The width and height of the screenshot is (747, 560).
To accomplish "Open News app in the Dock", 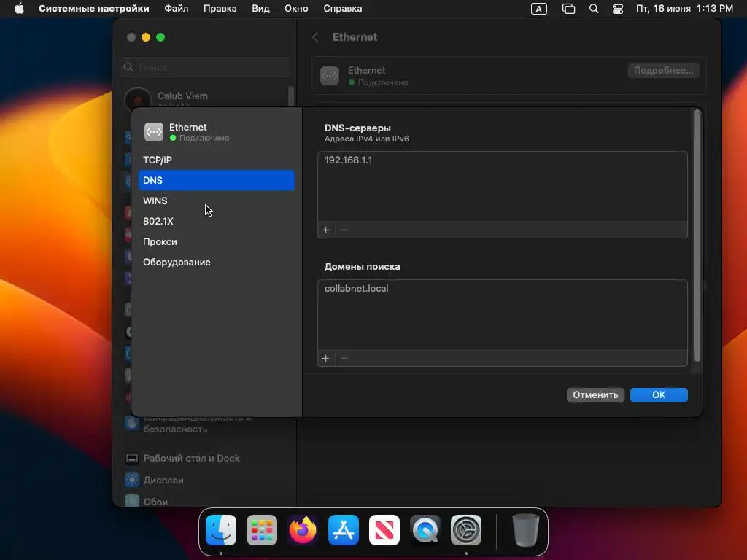I will coord(384,530).
